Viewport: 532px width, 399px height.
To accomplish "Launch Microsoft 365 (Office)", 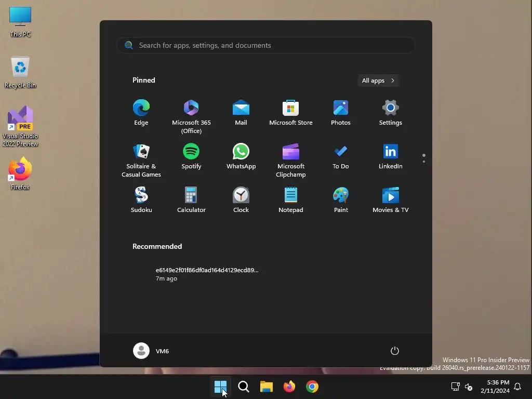I will 191,117.
